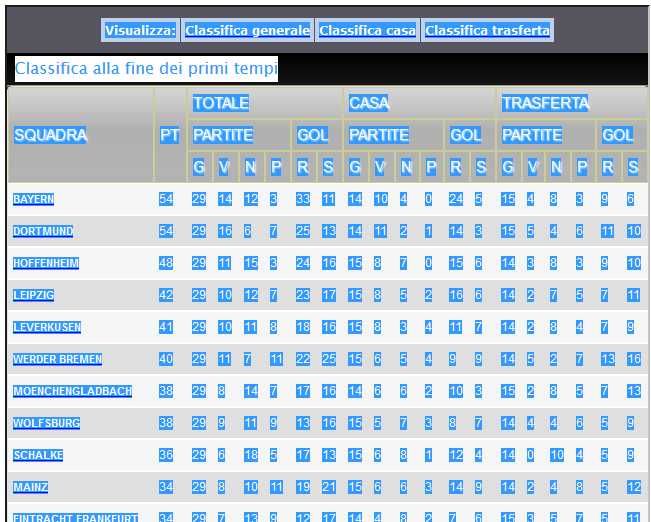651x522 pixels.
Task: Click the WOLFSBURG team link
Action: (x=46, y=423)
